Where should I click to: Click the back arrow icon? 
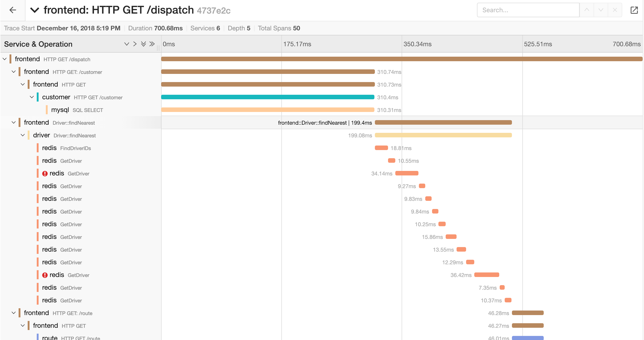[x=12, y=10]
